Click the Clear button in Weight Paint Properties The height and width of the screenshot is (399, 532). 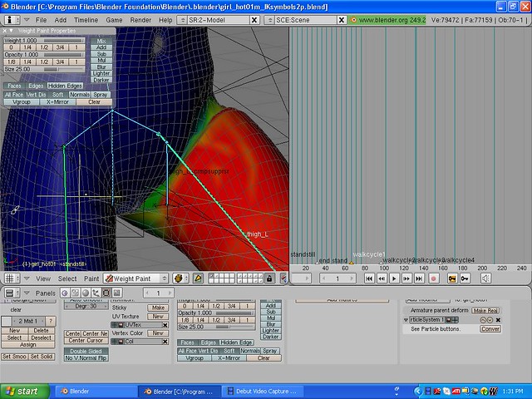[x=94, y=101]
